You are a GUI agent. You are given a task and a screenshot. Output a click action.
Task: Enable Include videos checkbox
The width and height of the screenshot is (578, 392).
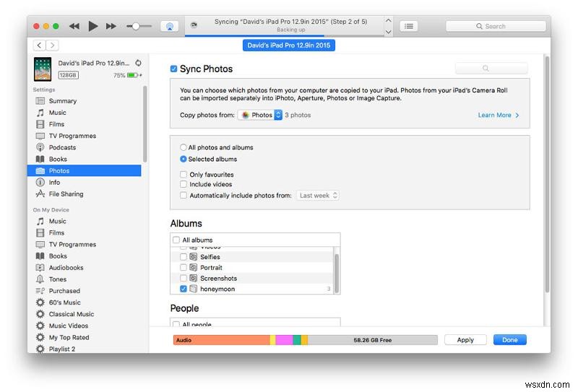point(184,184)
